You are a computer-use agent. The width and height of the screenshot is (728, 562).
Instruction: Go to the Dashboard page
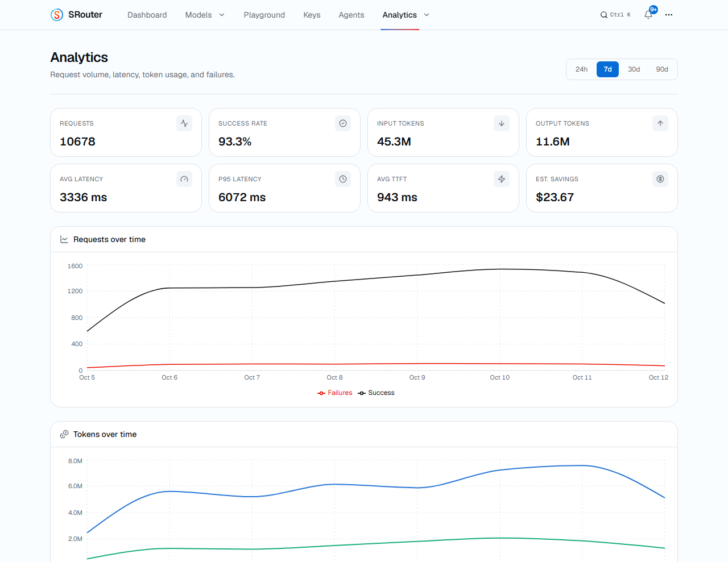coord(147,15)
